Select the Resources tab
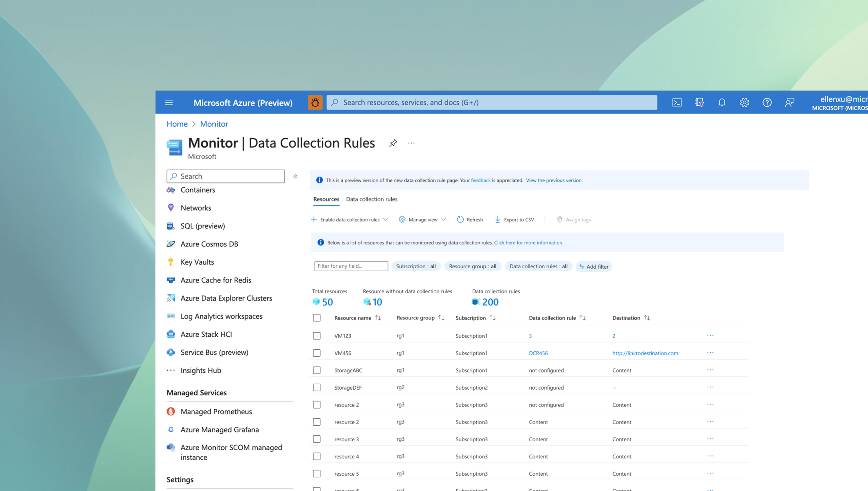Viewport: 868px width, 491px height. (326, 199)
